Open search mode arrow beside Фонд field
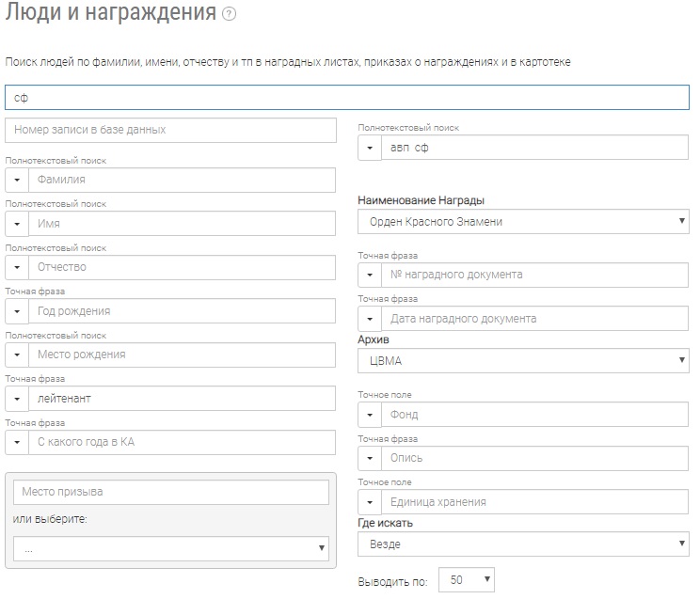 coord(370,414)
